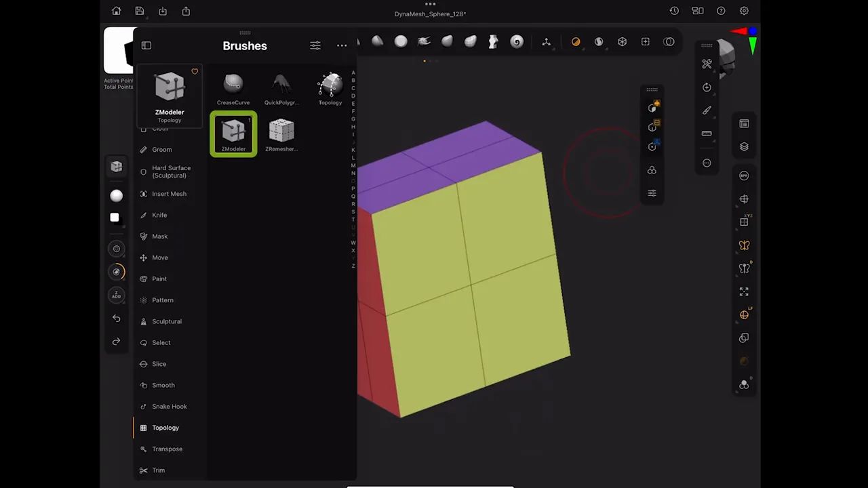Open the ruler icon in right palette
This screenshot has width=868, height=488.
tap(707, 134)
